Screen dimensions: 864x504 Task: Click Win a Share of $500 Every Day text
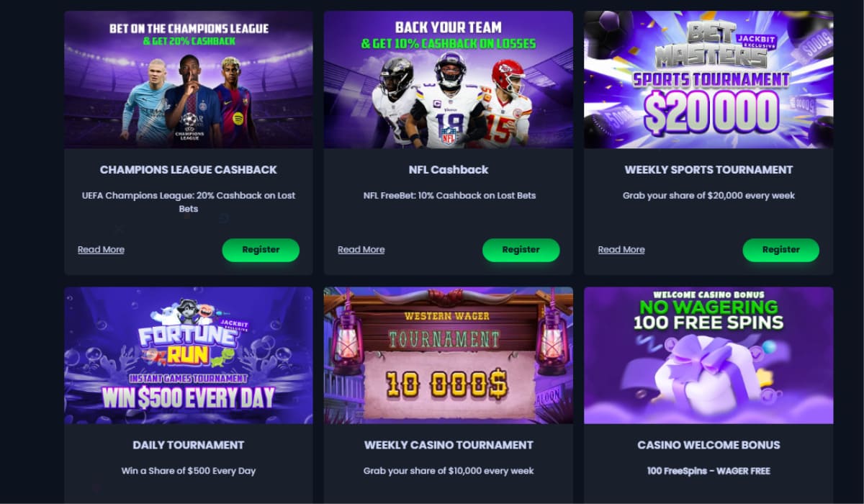(x=189, y=471)
